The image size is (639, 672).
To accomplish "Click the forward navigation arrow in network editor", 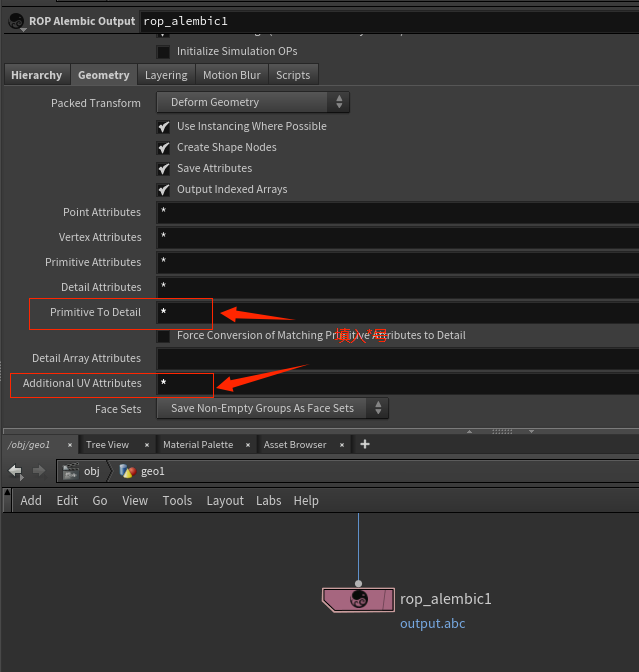I will click(39, 471).
